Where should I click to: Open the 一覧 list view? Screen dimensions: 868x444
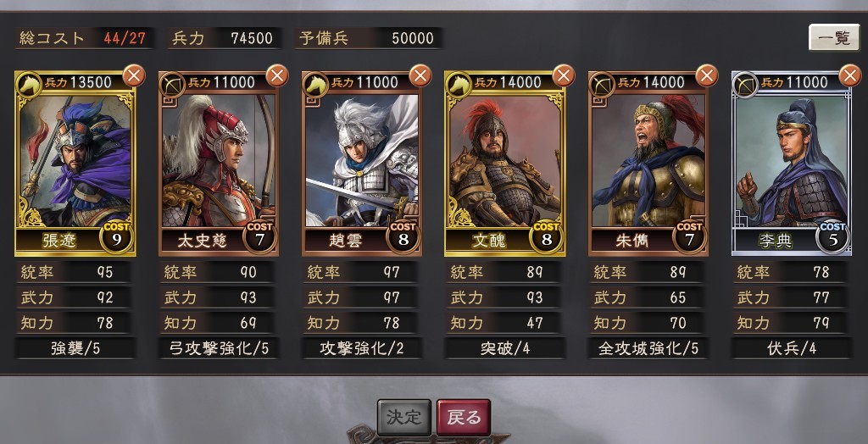coord(834,37)
